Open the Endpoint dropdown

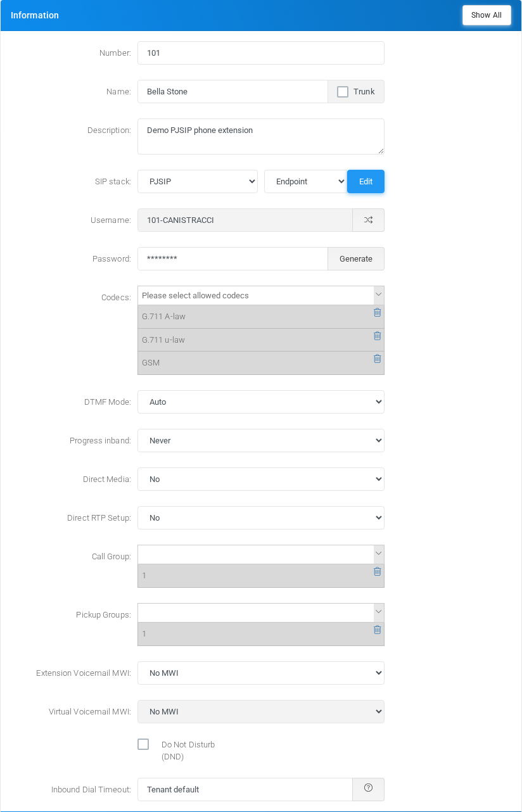[305, 181]
